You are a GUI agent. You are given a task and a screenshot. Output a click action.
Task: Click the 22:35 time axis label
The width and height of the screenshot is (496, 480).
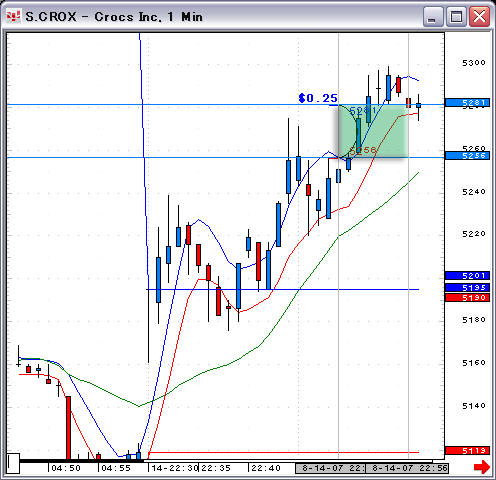[216, 468]
